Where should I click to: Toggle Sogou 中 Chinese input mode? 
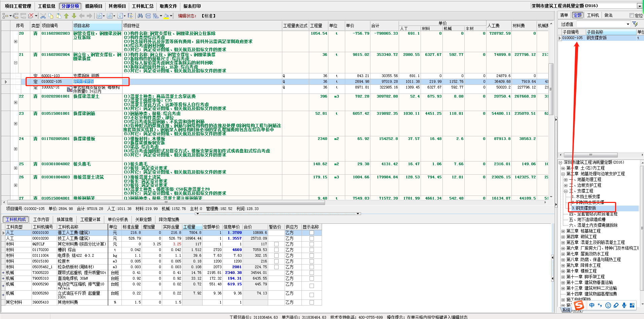pos(592,305)
